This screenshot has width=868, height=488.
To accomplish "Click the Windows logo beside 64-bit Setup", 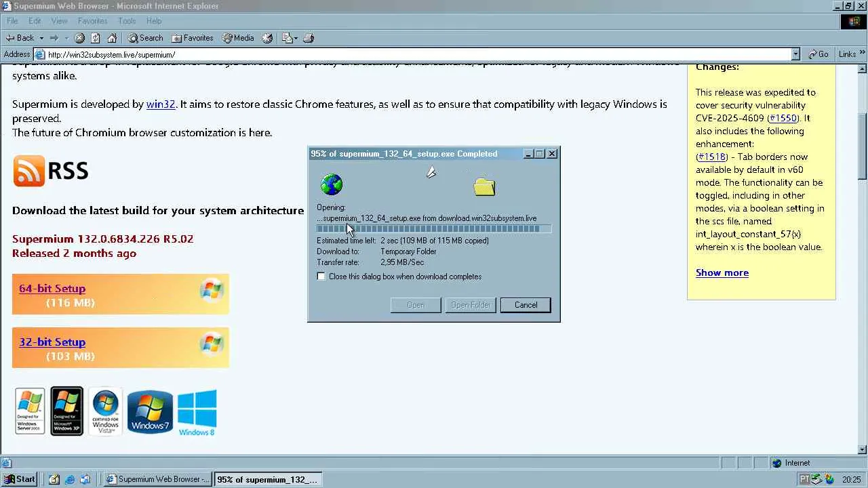I will pos(212,290).
